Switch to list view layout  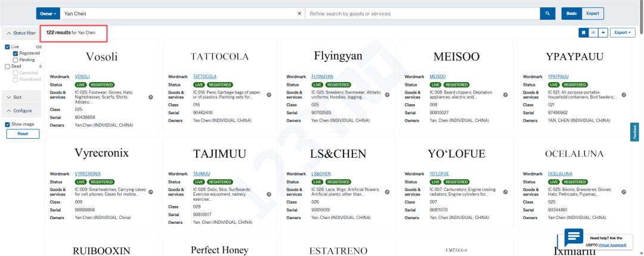pos(593,32)
